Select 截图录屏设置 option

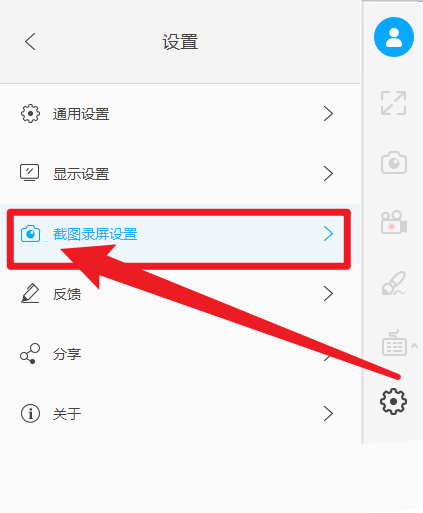pyautogui.click(x=180, y=234)
